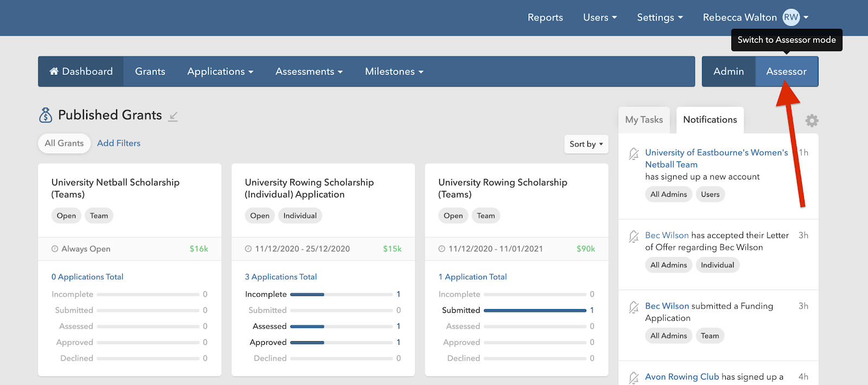Click the bell icon beside the Funding Application notification
Image resolution: width=868 pixels, height=385 pixels.
pos(634,307)
